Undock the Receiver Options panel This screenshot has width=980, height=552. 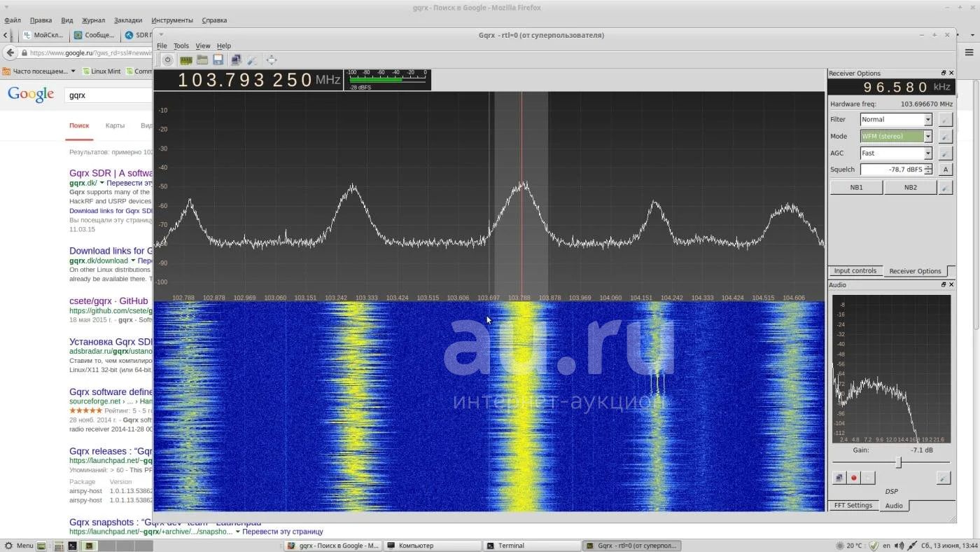(943, 73)
